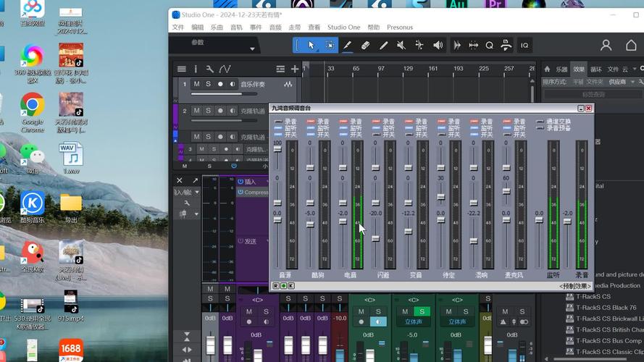Select the Range tool in toolbar

pyautogui.click(x=330, y=45)
